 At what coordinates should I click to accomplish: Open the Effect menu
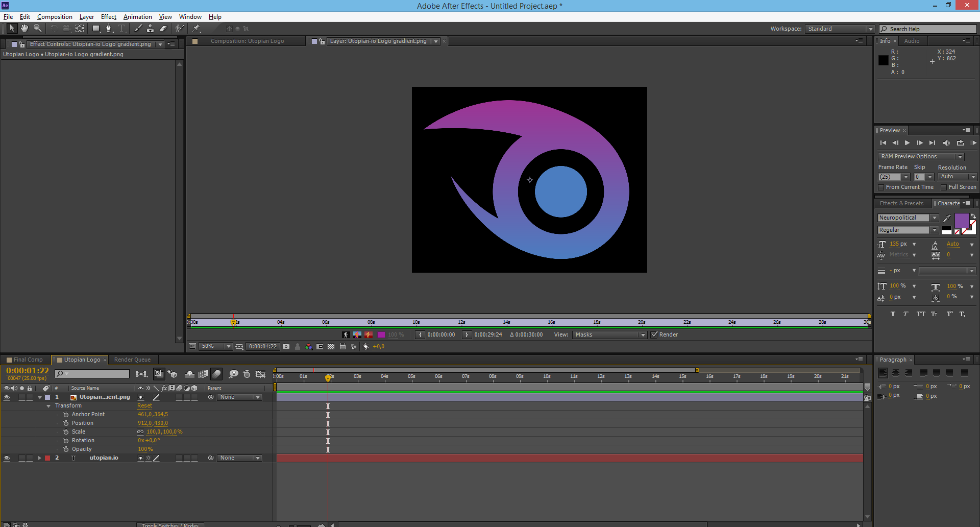(x=108, y=17)
